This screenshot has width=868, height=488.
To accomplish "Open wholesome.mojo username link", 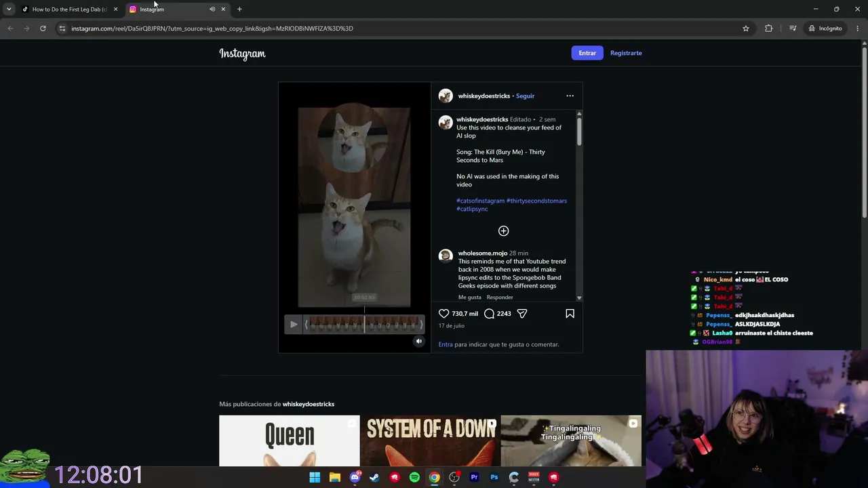I will tap(483, 253).
